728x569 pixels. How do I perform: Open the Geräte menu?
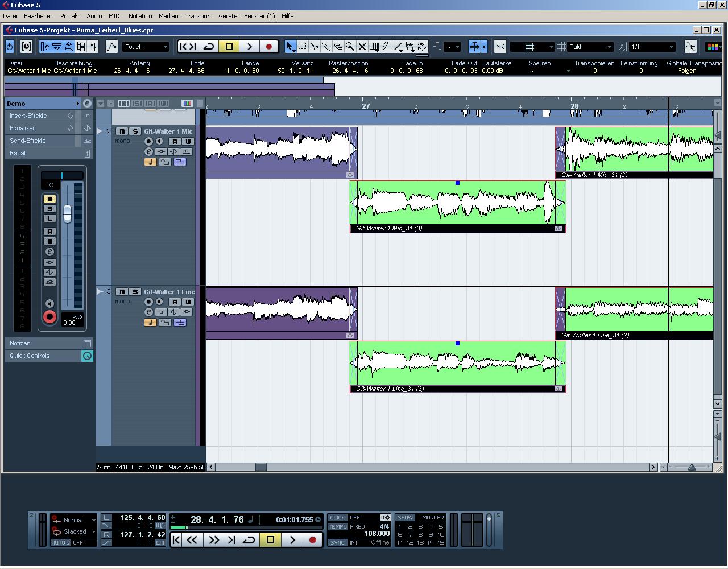[x=227, y=16]
